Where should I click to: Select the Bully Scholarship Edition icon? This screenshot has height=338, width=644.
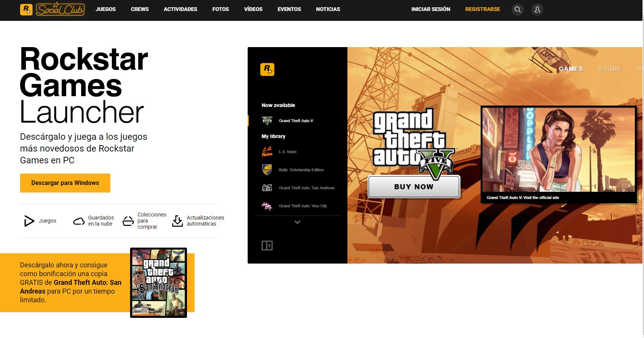point(267,170)
